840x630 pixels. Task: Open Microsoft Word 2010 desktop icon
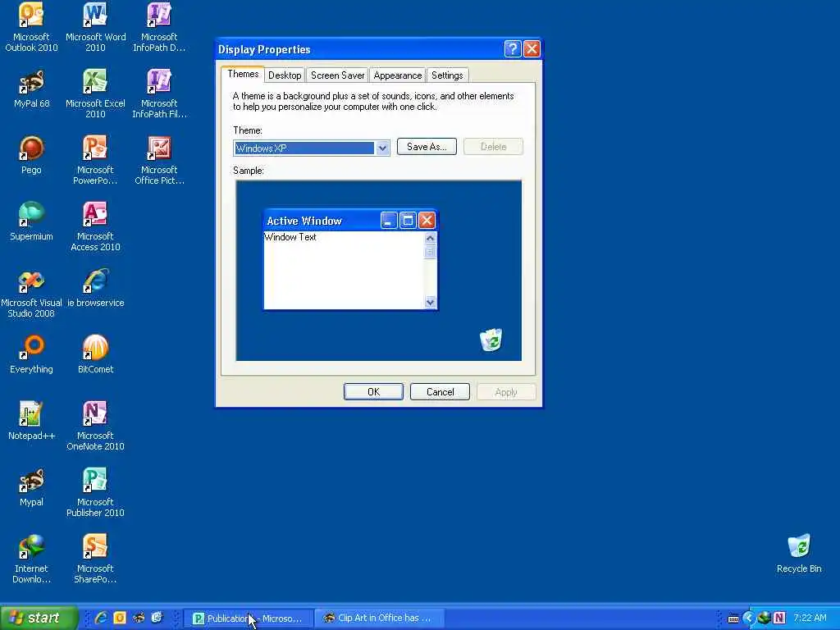click(x=95, y=27)
